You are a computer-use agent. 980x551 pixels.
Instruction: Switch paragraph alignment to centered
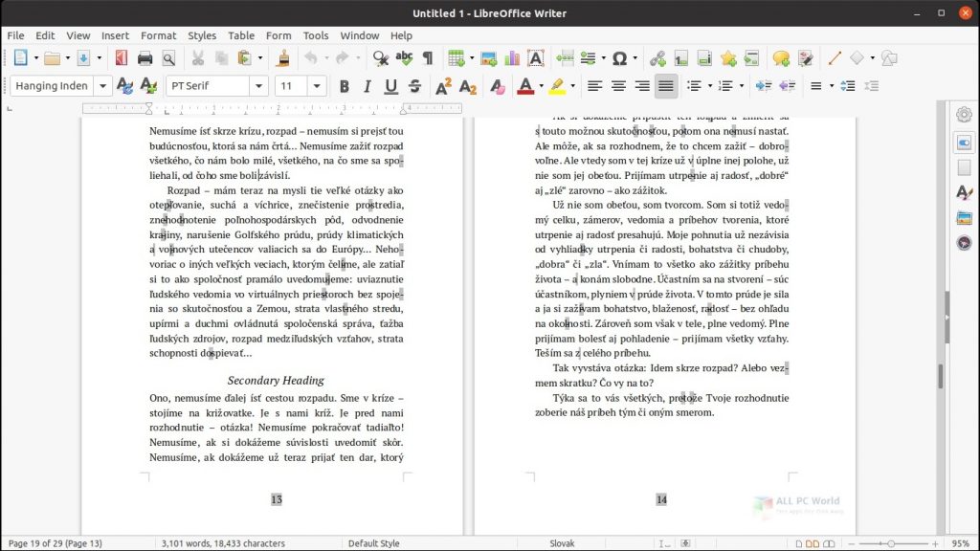[x=619, y=86]
